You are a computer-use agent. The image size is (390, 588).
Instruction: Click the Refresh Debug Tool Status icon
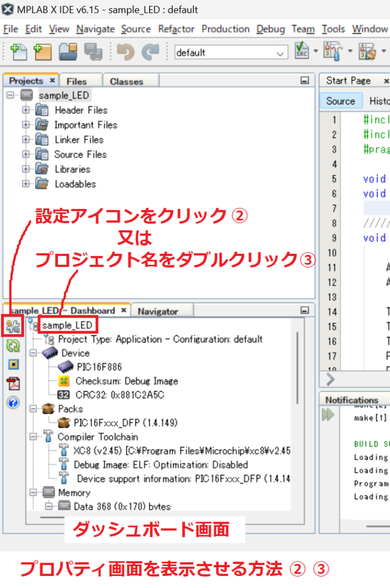tap(13, 345)
